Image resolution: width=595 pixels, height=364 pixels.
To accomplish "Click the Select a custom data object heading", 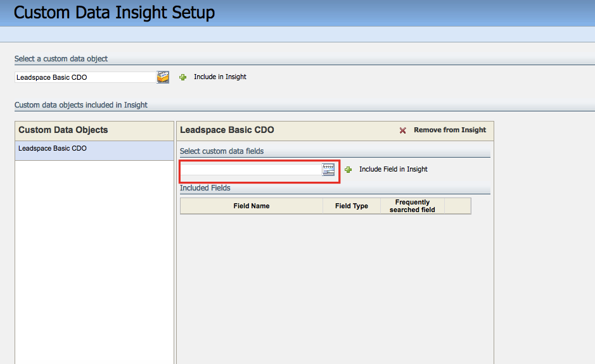I will point(61,59).
